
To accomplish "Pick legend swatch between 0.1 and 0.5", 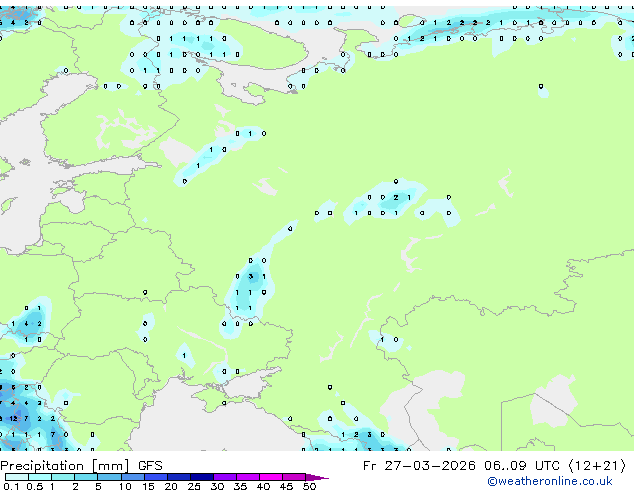I will tap(17, 477).
